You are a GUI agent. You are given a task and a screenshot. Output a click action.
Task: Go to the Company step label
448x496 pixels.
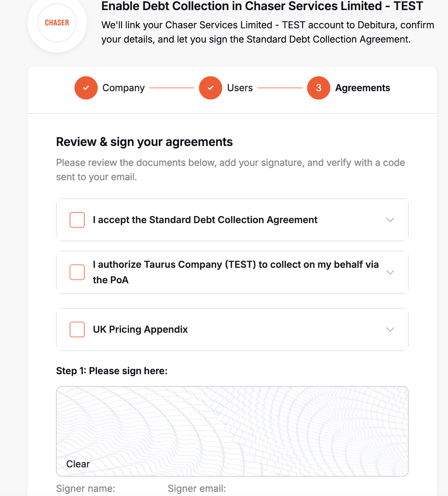tap(123, 88)
